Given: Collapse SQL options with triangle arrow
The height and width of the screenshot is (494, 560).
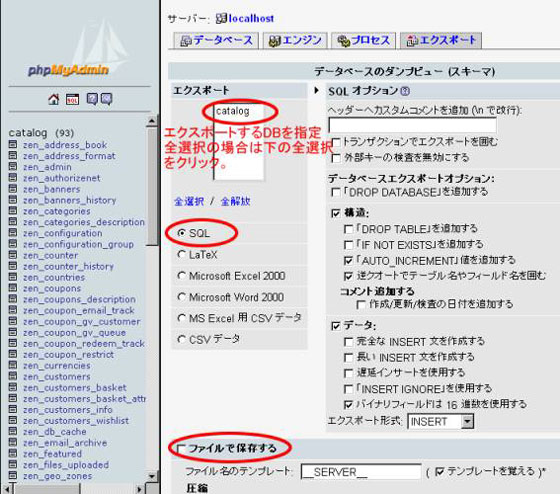Looking at the screenshot, I should tap(316, 90).
